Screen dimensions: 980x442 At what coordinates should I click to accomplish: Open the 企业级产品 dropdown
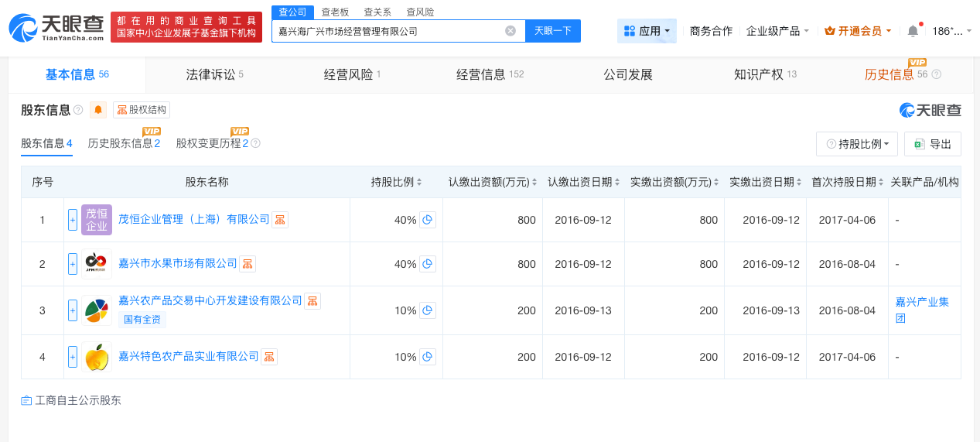coord(777,31)
